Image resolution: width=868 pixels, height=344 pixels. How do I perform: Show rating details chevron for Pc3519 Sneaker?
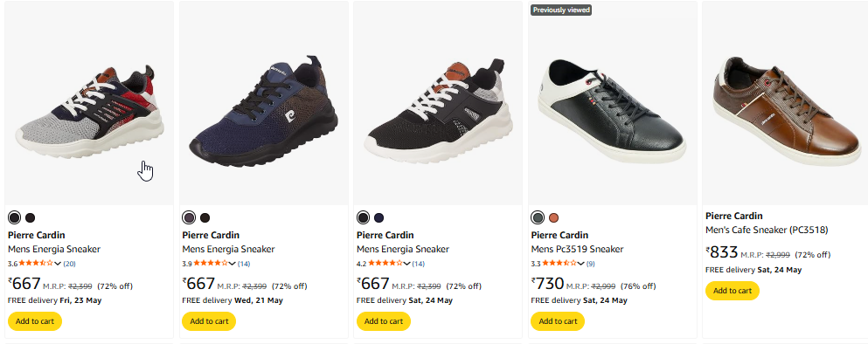pos(581,264)
